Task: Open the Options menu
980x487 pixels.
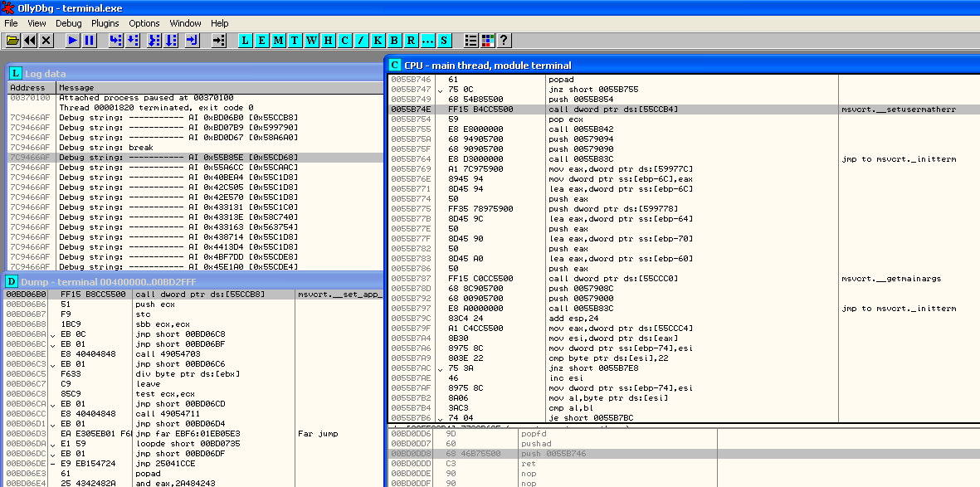Action: [144, 23]
